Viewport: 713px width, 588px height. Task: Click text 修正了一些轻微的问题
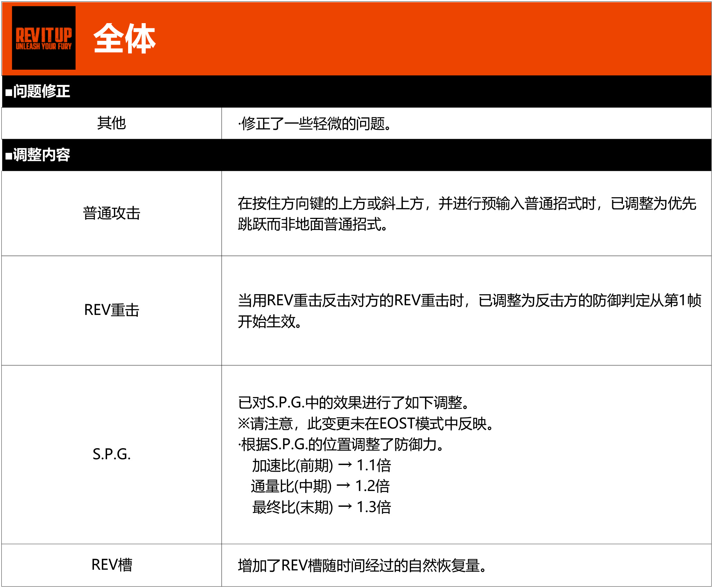pos(315,124)
